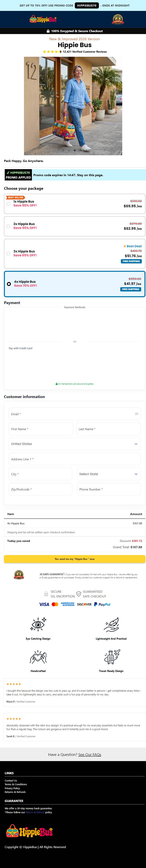146x868 pixels.
Task: Select the 1x Hippie Bus package
Action: coord(75,204)
